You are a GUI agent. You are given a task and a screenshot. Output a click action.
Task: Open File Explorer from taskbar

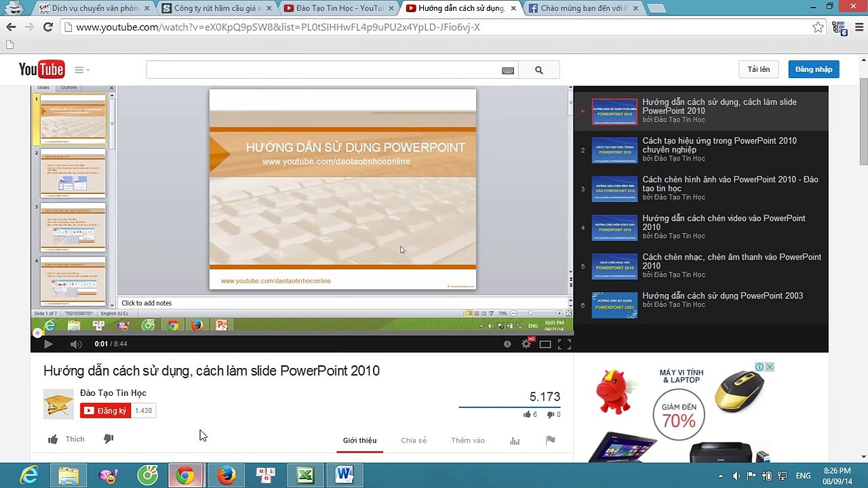68,476
